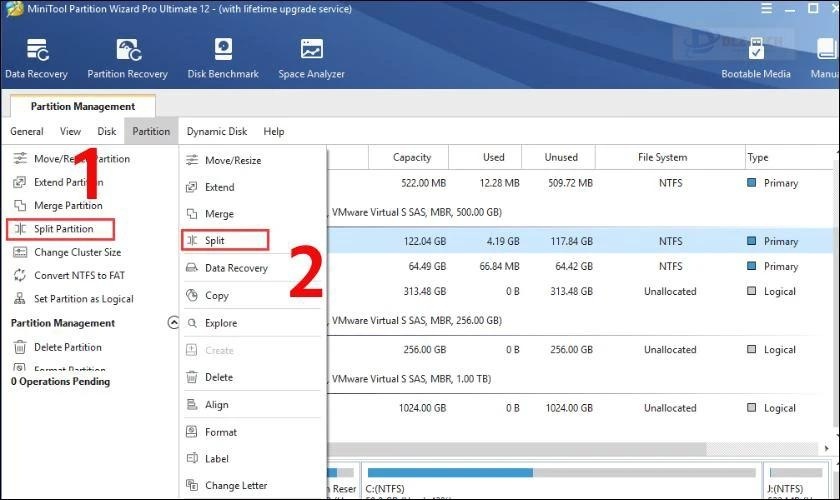This screenshot has height=500, width=840.
Task: Open the Space Analyzer tool
Action: (311, 59)
